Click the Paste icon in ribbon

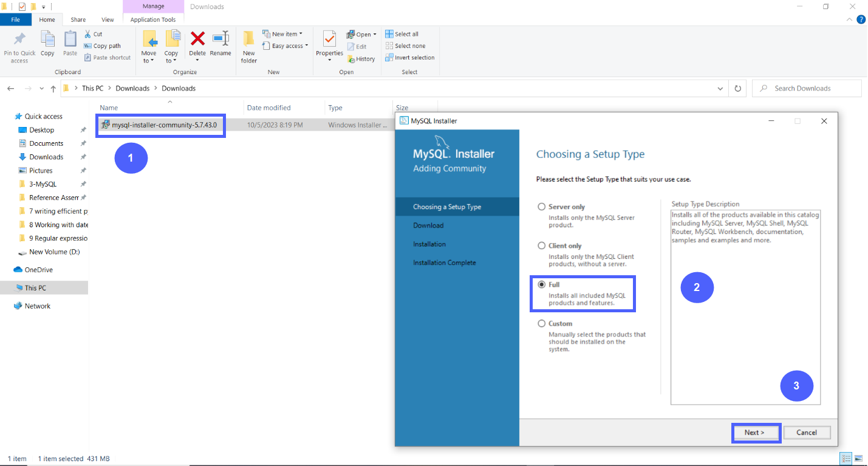pos(70,39)
